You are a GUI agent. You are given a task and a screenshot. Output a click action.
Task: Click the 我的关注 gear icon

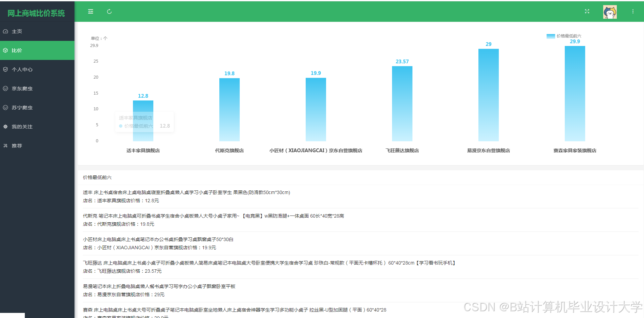click(x=5, y=127)
